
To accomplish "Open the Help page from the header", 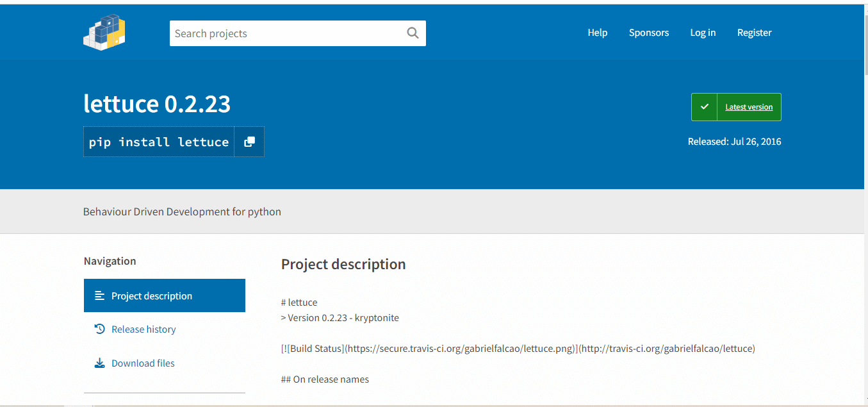I will (597, 33).
